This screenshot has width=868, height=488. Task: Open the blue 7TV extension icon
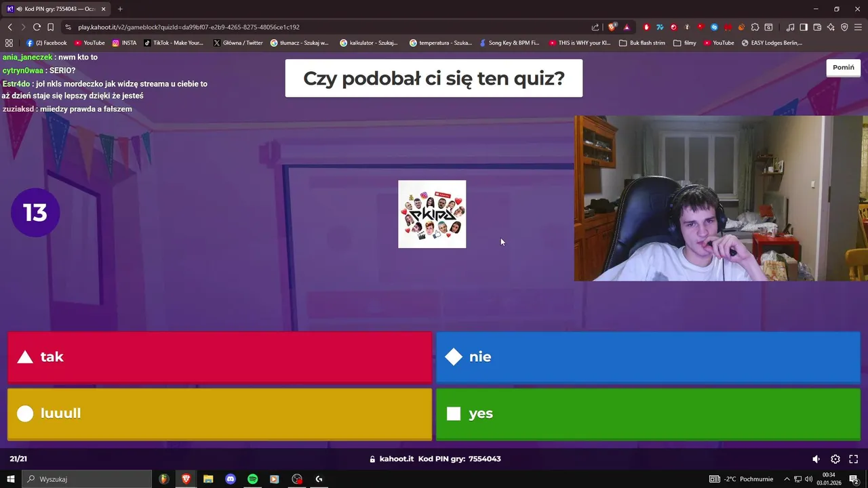[x=660, y=27]
